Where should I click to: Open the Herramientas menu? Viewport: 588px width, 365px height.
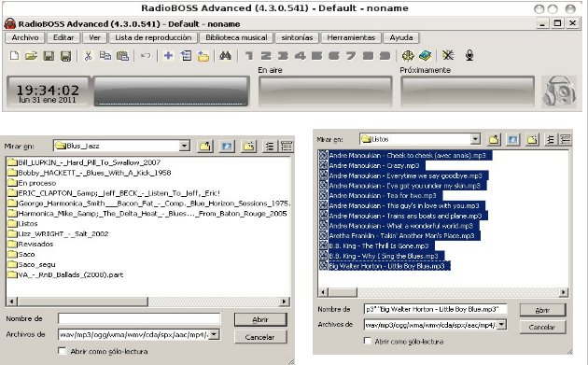(351, 37)
